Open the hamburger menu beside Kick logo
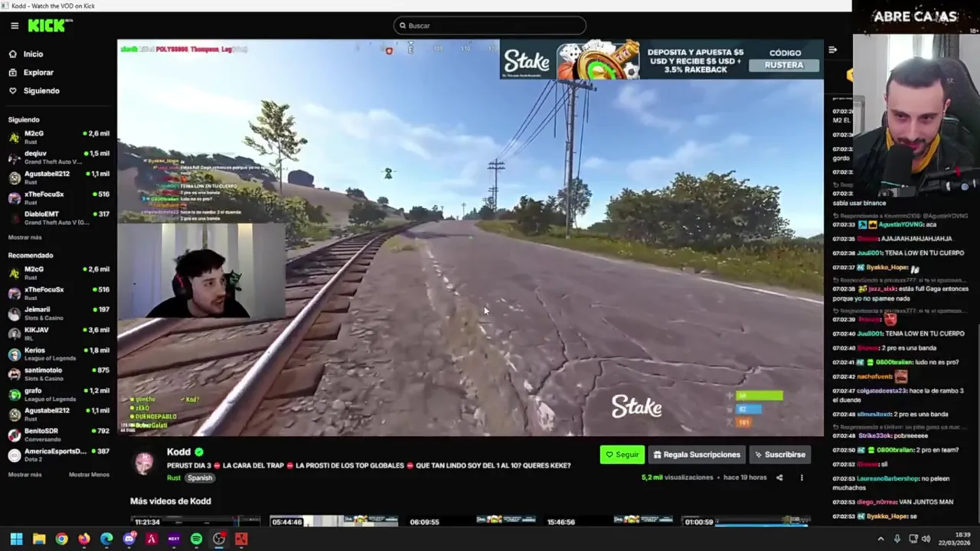The image size is (980, 551). coord(15,25)
